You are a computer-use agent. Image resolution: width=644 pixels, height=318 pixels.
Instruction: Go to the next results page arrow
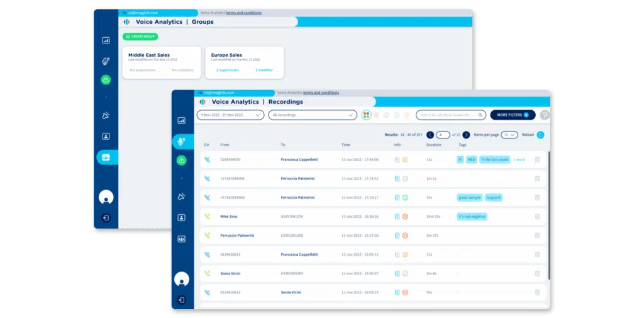point(465,135)
